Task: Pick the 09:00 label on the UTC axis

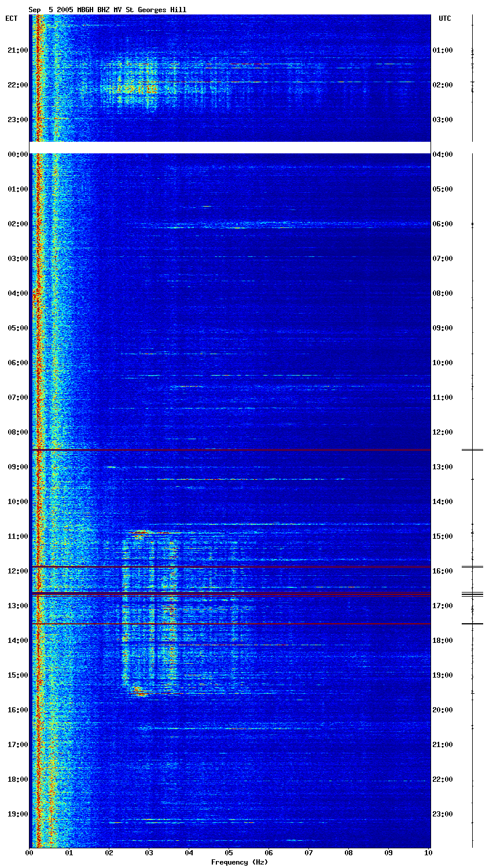Action: [443, 328]
